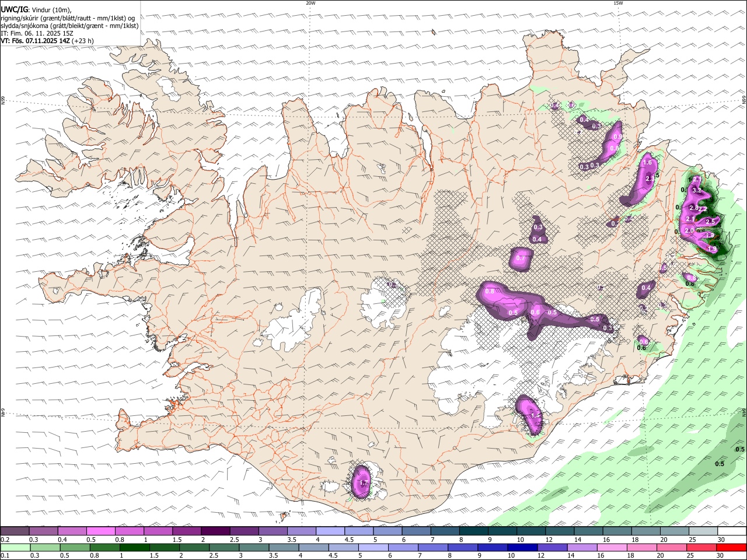747x560 pixels.
Task: Click the '30' label in the top legend row
Action: click(721, 540)
